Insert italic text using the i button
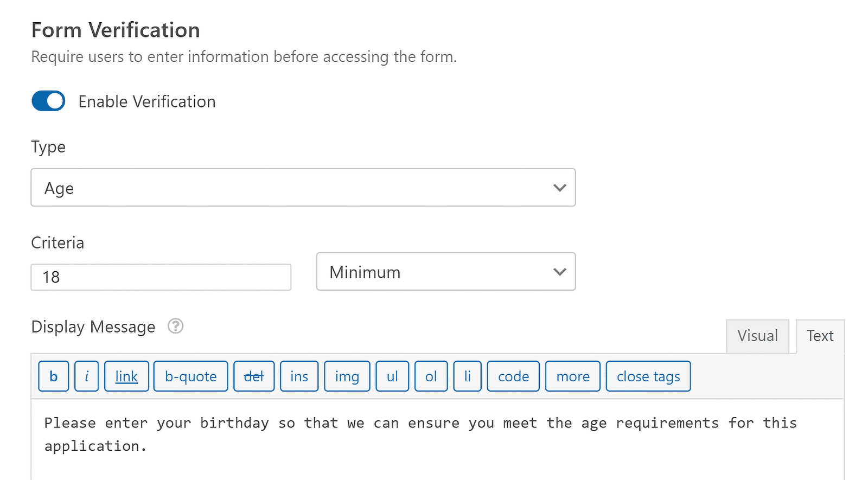This screenshot has height=480, width=868. pos(86,376)
